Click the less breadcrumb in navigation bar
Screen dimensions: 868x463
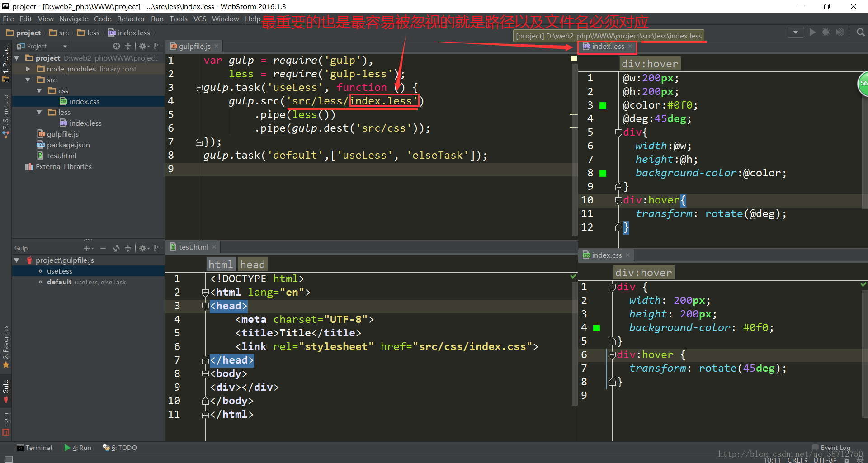(x=88, y=33)
